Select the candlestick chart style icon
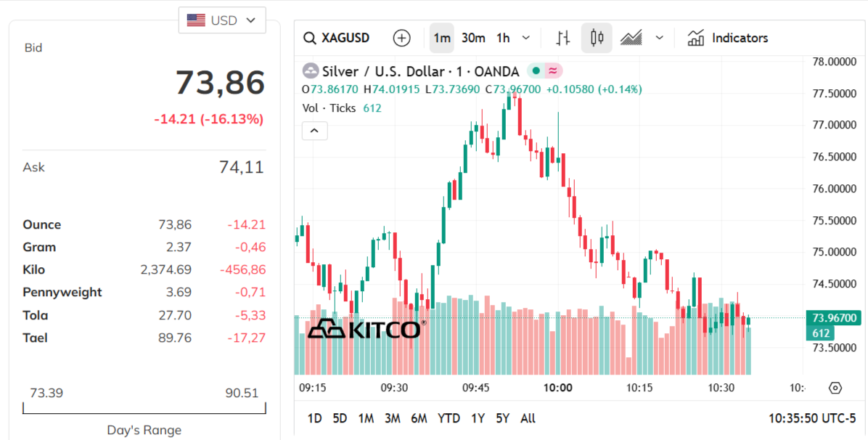 point(597,37)
